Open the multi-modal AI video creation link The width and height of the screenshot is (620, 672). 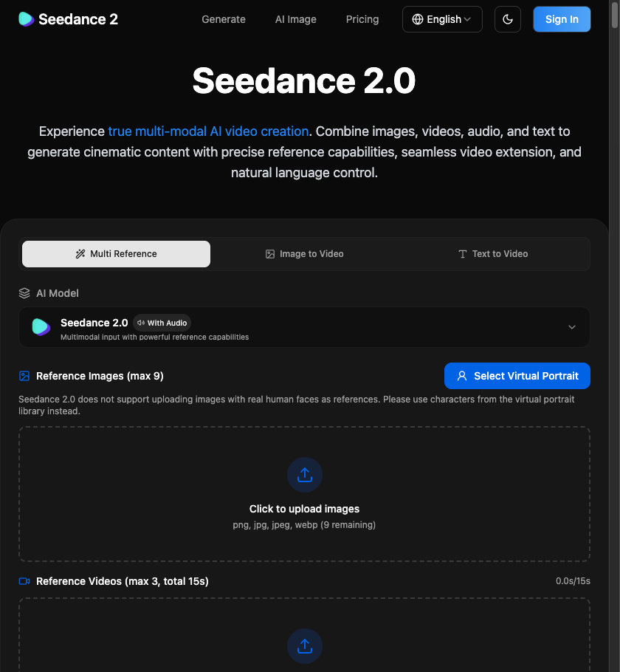click(208, 131)
